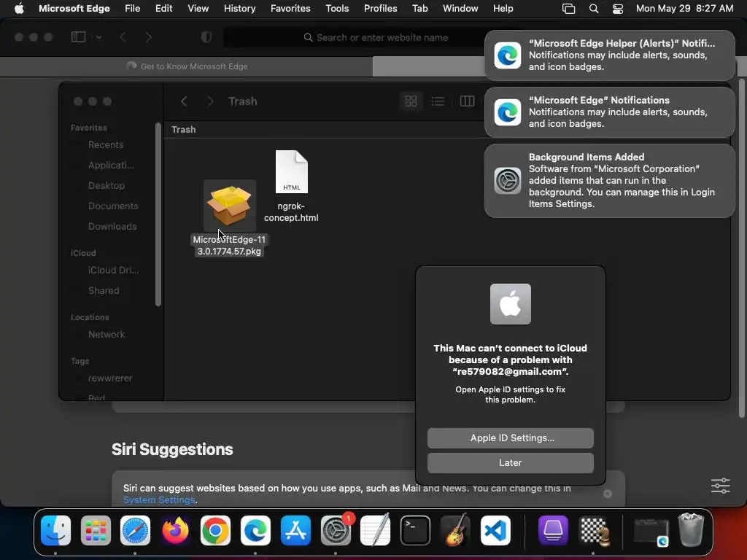Open Microsoft Edge Notifications banner
Image resolution: width=747 pixels, height=560 pixels.
pos(610,112)
